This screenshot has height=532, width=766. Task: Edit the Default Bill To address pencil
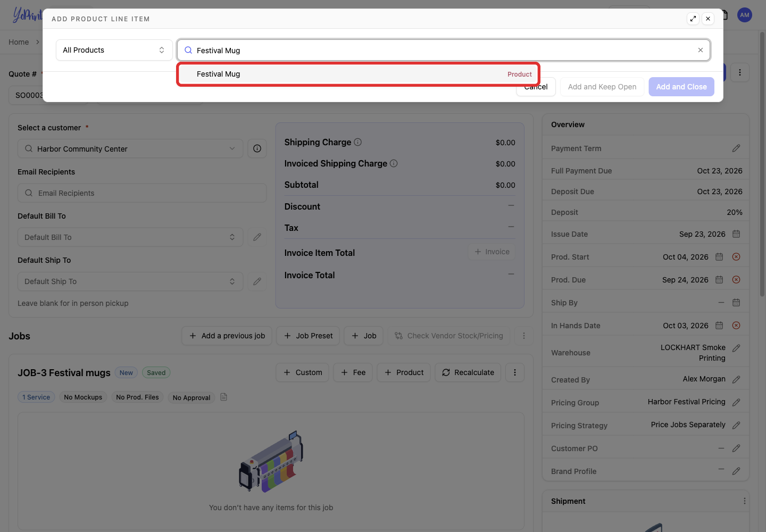click(x=257, y=237)
